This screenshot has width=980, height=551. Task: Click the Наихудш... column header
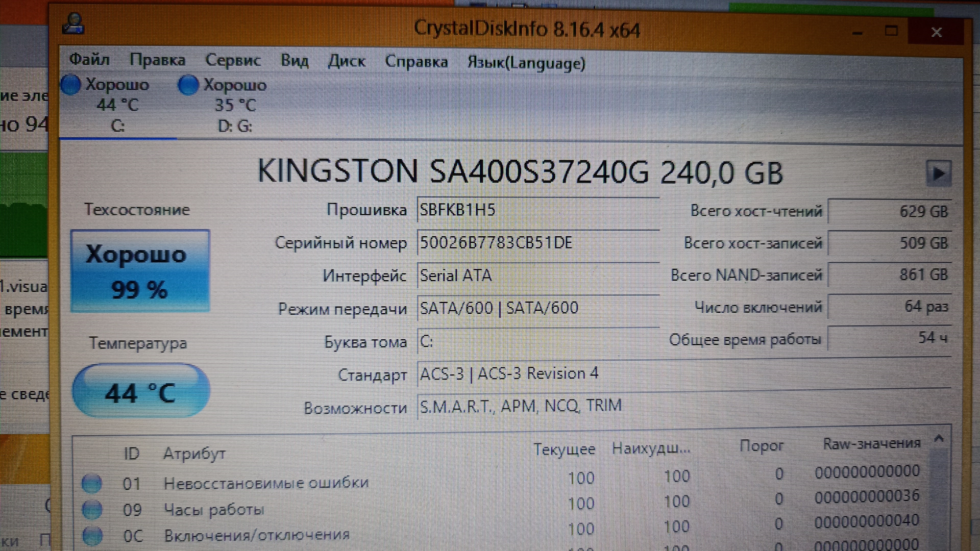(x=651, y=448)
